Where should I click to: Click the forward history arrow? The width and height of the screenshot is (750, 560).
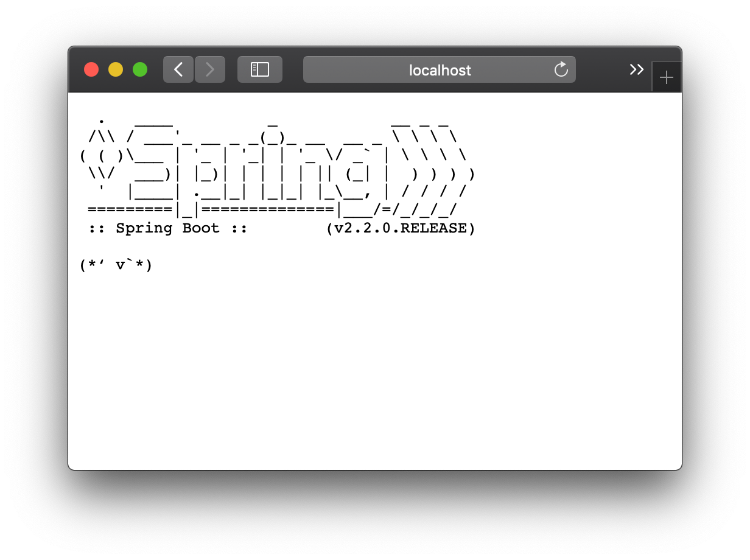tap(209, 69)
